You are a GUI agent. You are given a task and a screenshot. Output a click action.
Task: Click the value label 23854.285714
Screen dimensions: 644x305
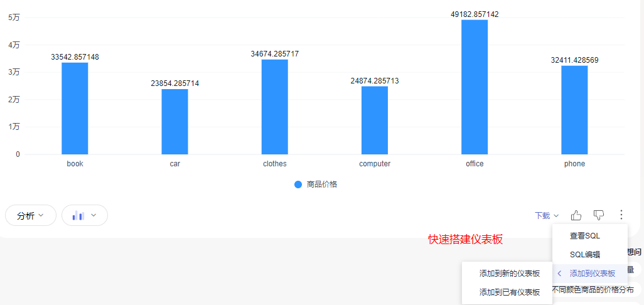[x=174, y=83]
